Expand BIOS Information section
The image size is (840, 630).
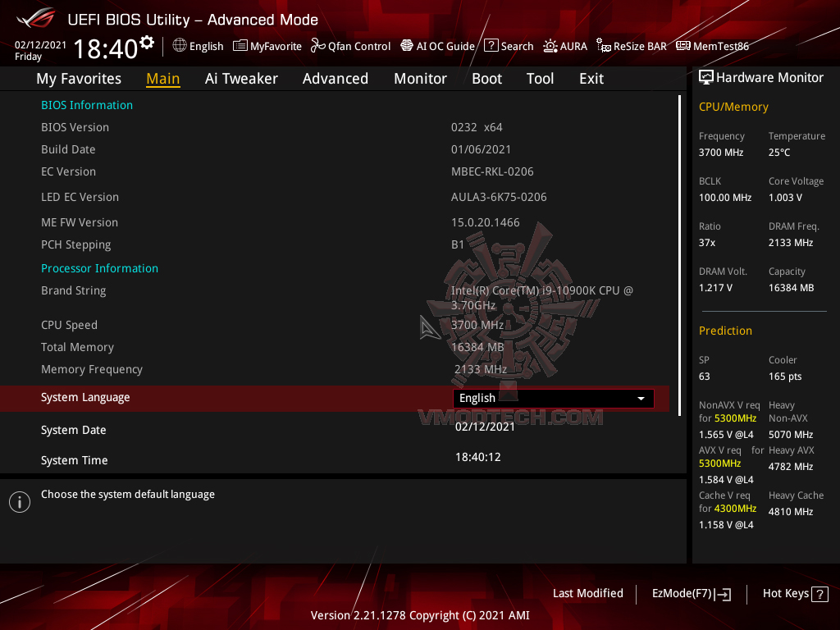[x=86, y=105]
